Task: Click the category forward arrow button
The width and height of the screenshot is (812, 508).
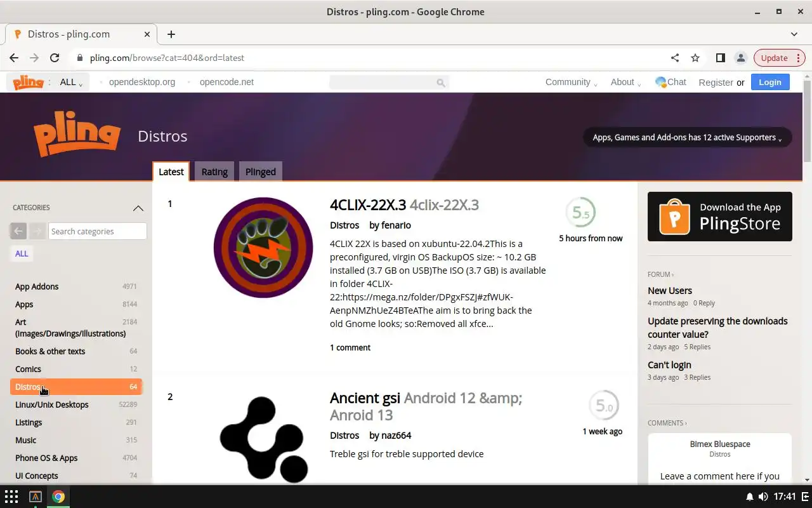Action: pos(37,231)
